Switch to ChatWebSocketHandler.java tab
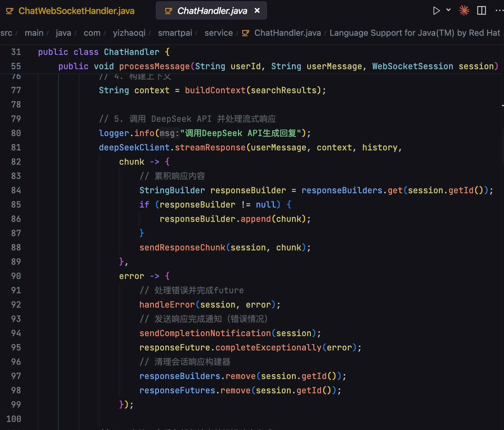The image size is (504, 430). 76,11
